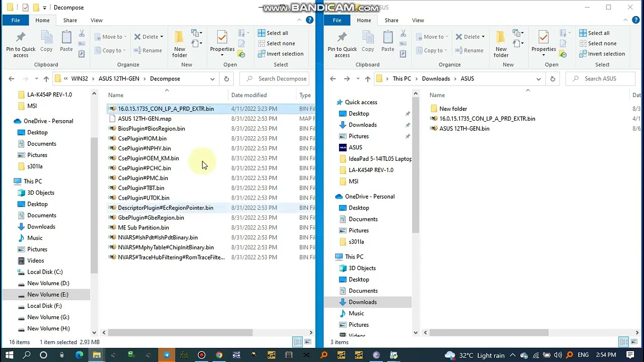644x362 pixels.
Task: Create New folder in Decompose window
Action: (180, 44)
